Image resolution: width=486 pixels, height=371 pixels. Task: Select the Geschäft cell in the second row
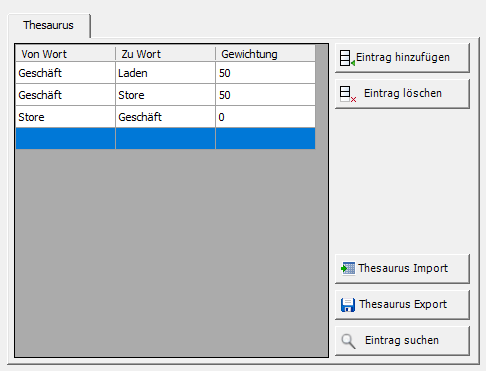coord(65,95)
